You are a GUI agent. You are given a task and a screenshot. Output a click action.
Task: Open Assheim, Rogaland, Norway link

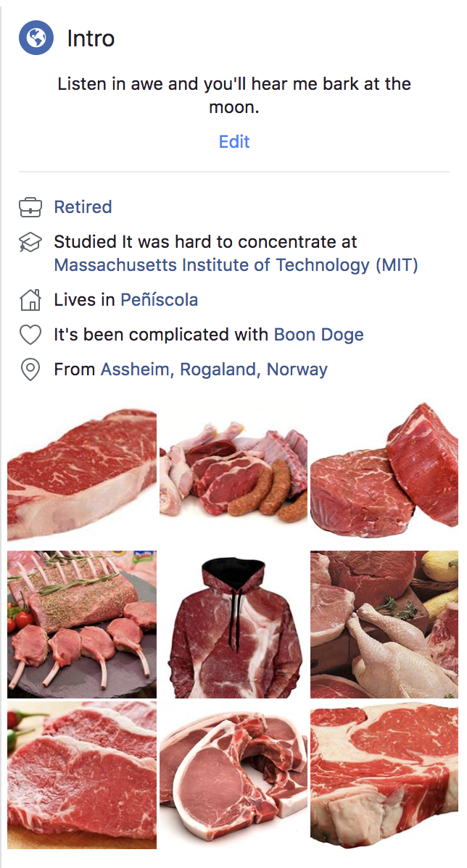tap(214, 370)
